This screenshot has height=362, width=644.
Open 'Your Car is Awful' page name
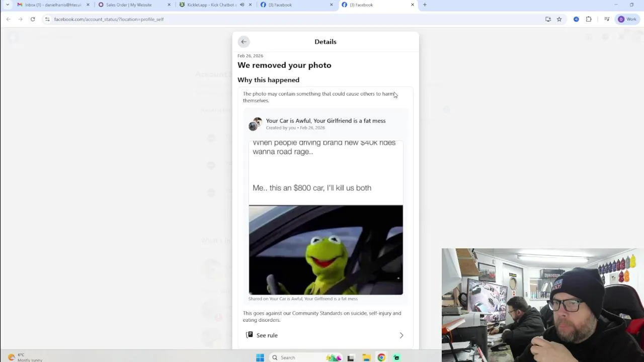coord(326,121)
